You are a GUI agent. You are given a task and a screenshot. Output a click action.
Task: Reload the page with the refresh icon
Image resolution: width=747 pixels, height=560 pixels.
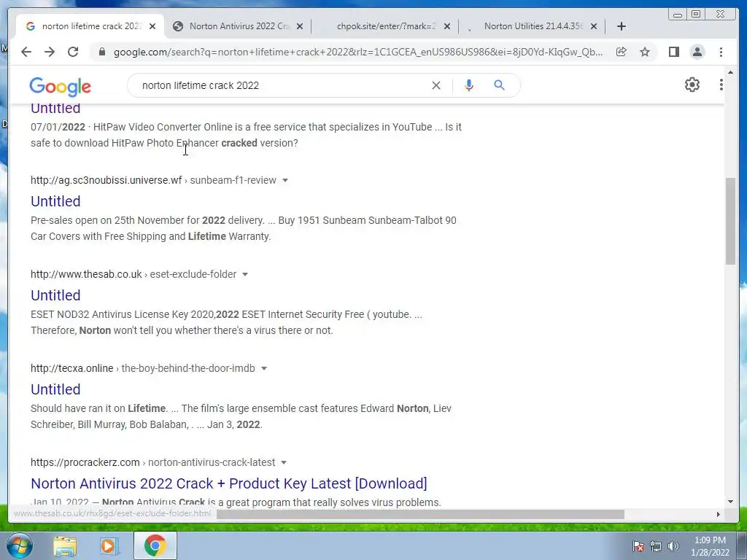(x=73, y=52)
